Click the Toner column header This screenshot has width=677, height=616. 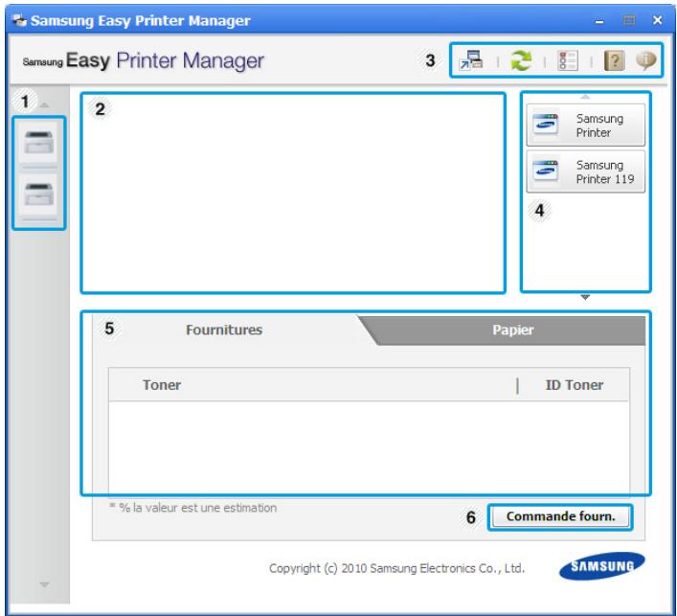[x=162, y=385]
